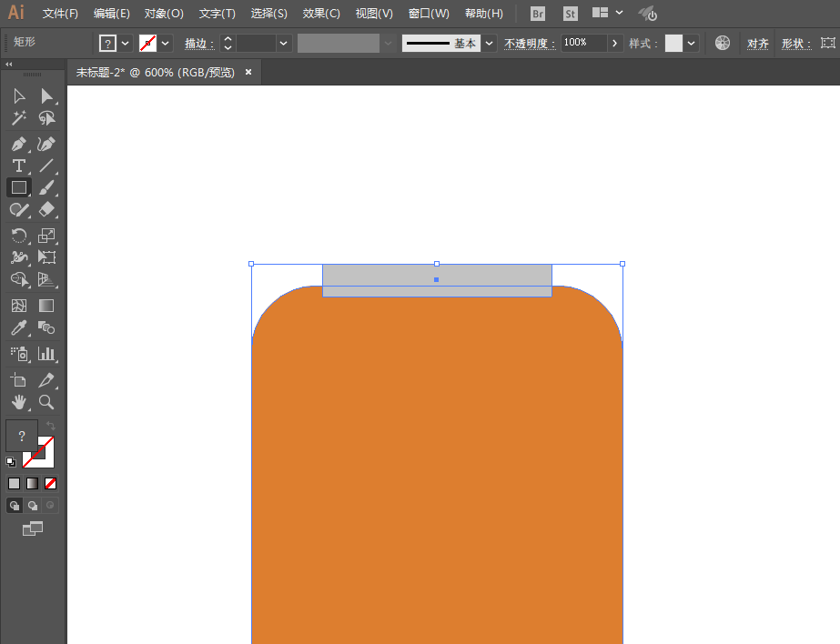Click the 不透明度 opacity link
Image resolution: width=840 pixels, height=644 pixels.
pos(530,44)
